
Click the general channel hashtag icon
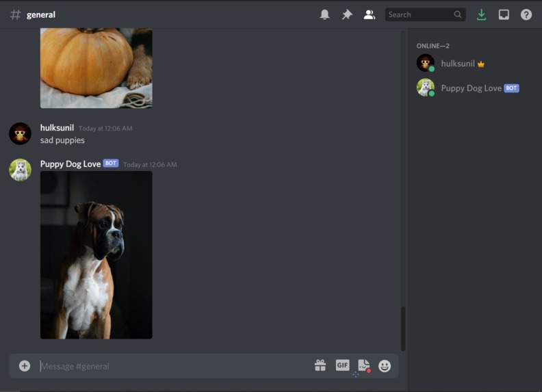click(x=15, y=14)
